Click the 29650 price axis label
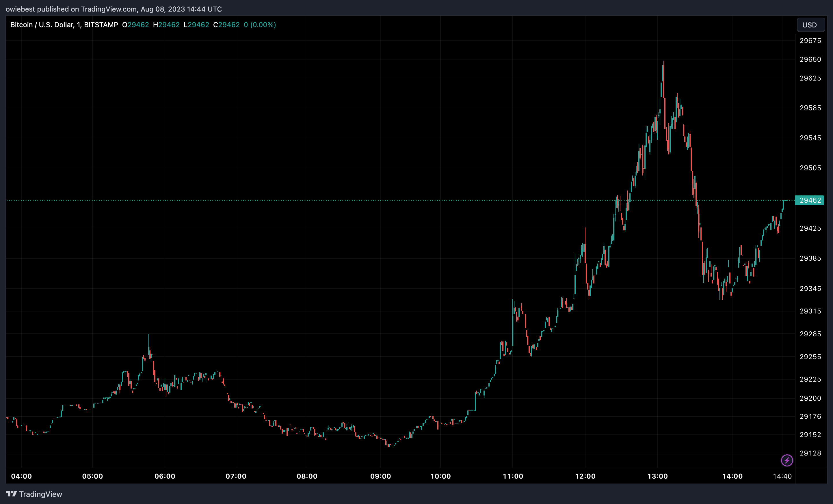The height and width of the screenshot is (504, 833). (x=810, y=59)
